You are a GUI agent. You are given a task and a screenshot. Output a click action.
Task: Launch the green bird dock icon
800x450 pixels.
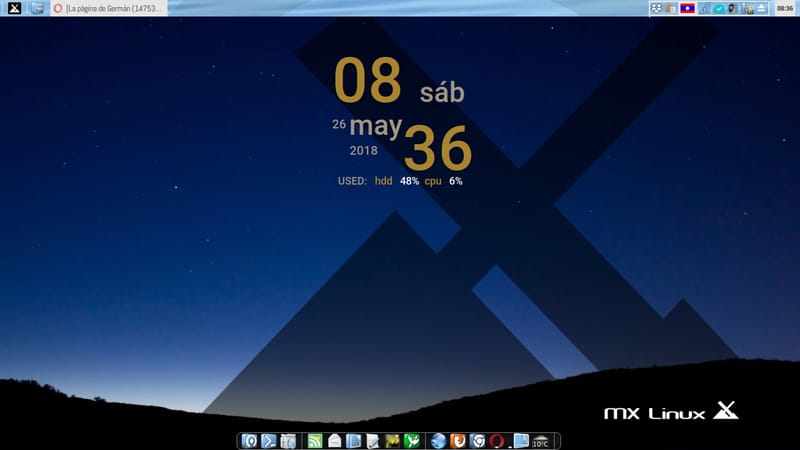point(412,441)
